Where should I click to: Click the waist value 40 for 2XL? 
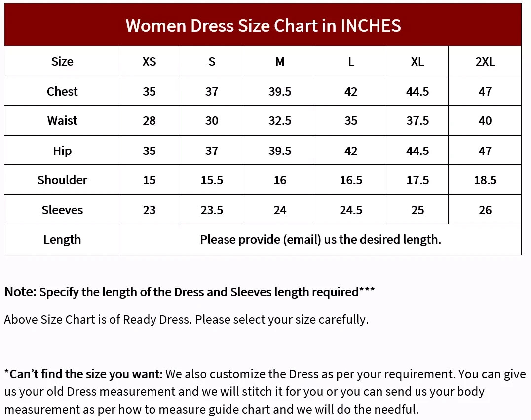point(485,120)
